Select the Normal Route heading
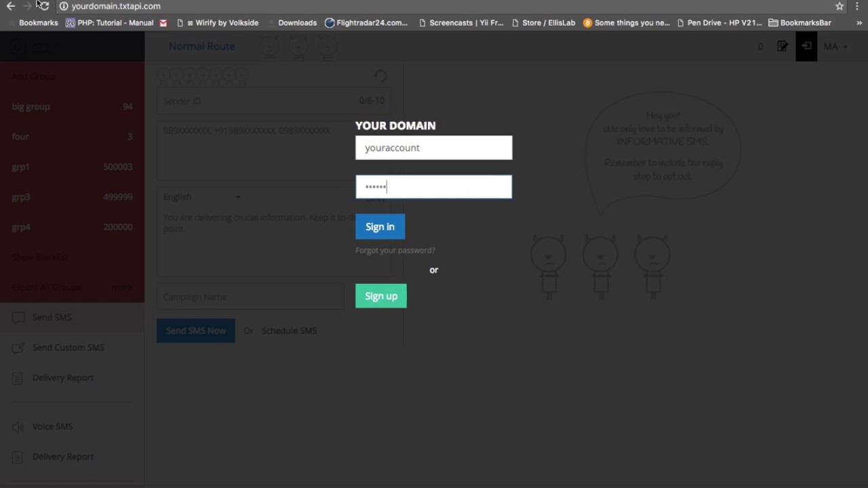This screenshot has height=488, width=868. pos(202,46)
